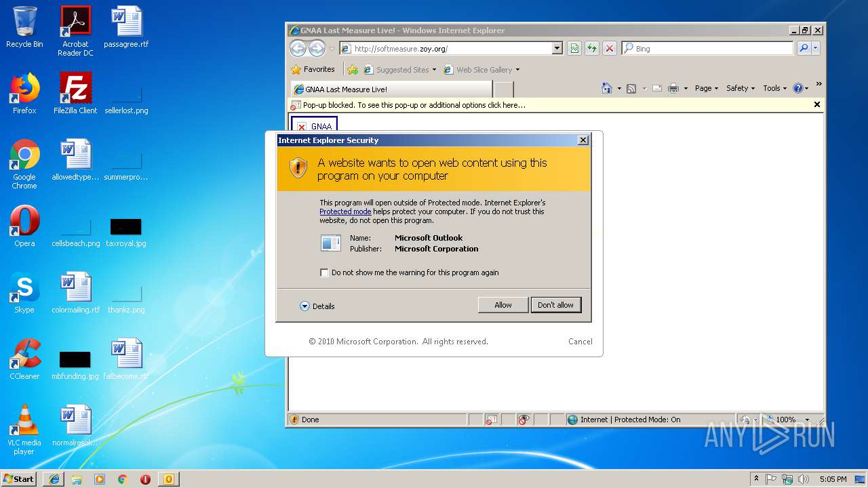This screenshot has height=488, width=868.
Task: Open a new blank tab
Action: pos(504,89)
